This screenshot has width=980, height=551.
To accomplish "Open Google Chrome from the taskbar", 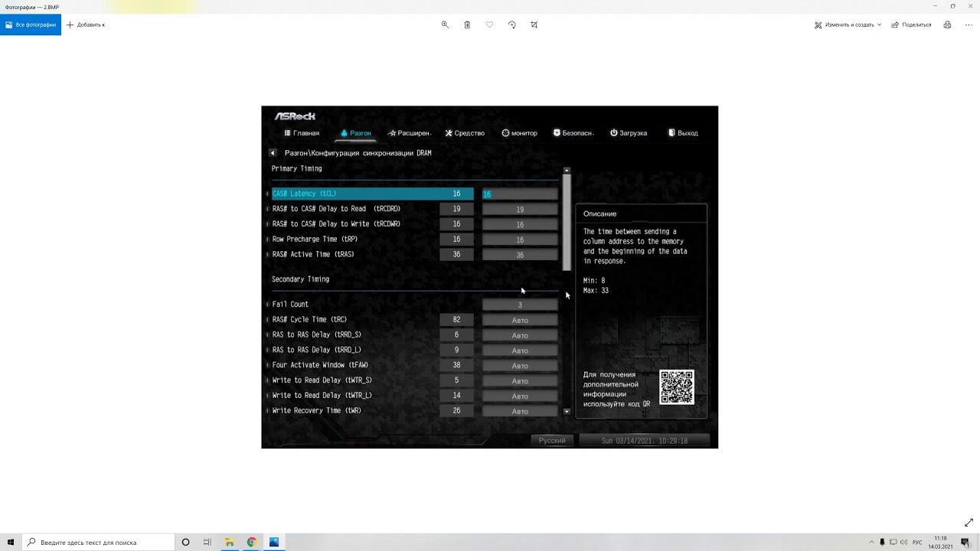I will [251, 542].
